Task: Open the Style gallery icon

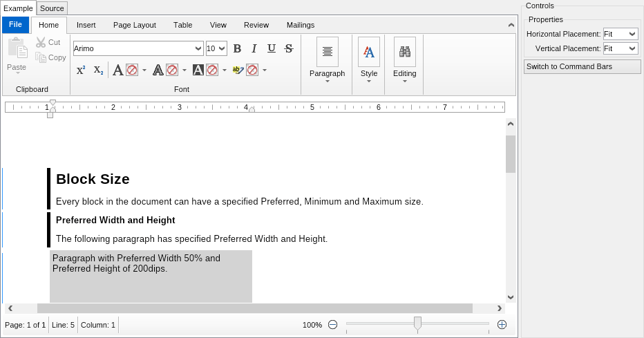Action: (369, 52)
